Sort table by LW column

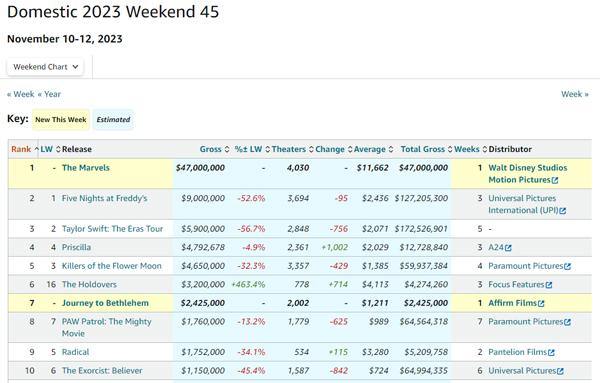[51, 149]
